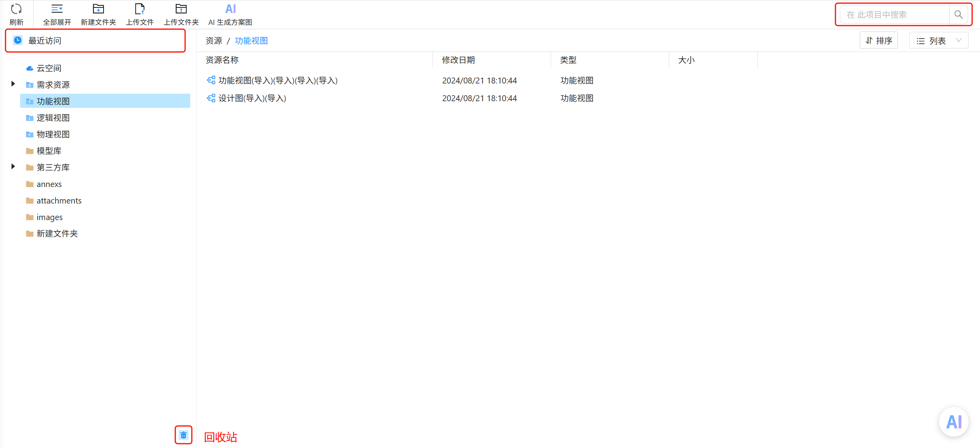This screenshot has height=448, width=980.
Task: Expand the 需求资源 tree node
Action: 13,84
